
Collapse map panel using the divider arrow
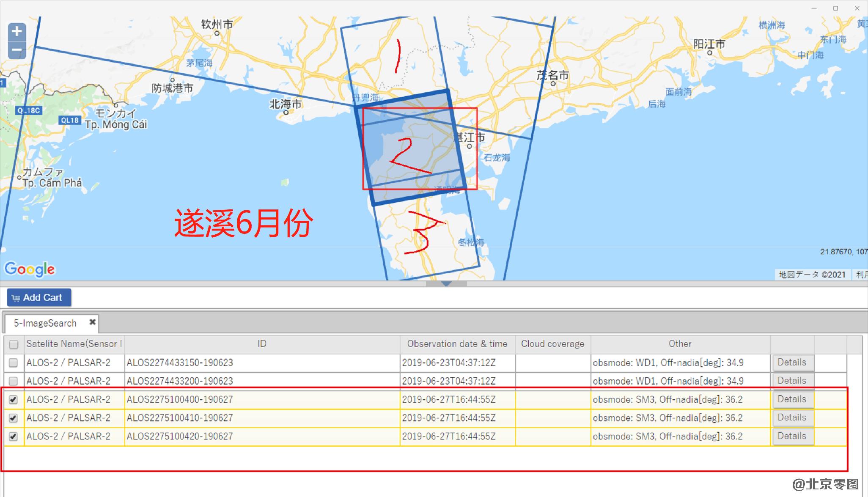[446, 284]
